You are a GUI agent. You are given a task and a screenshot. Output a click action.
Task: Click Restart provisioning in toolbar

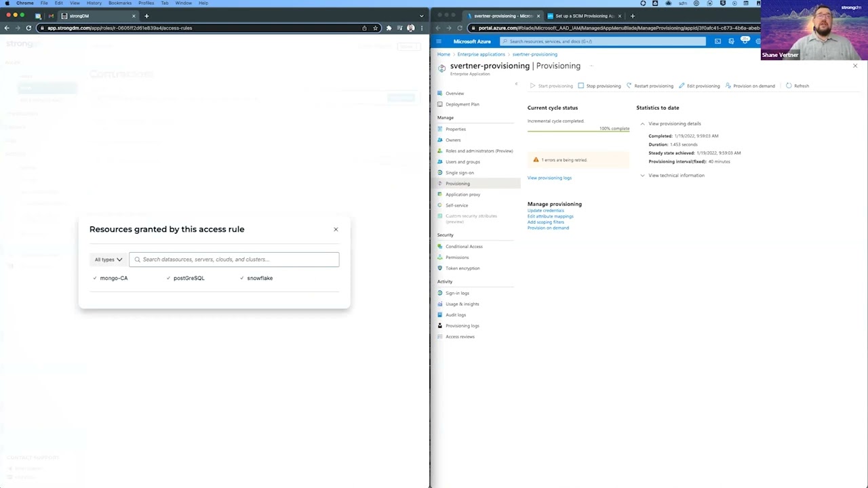coord(650,86)
